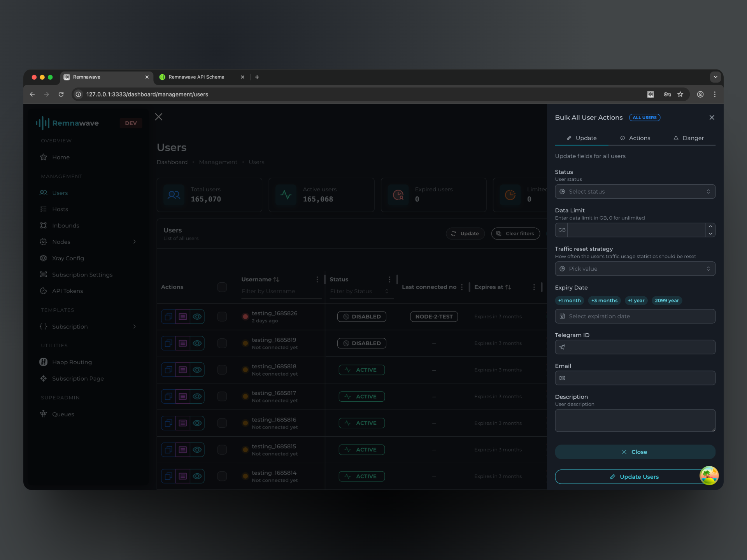Open Last connected node column options
Viewport: 747px width, 560px height.
pos(462,287)
